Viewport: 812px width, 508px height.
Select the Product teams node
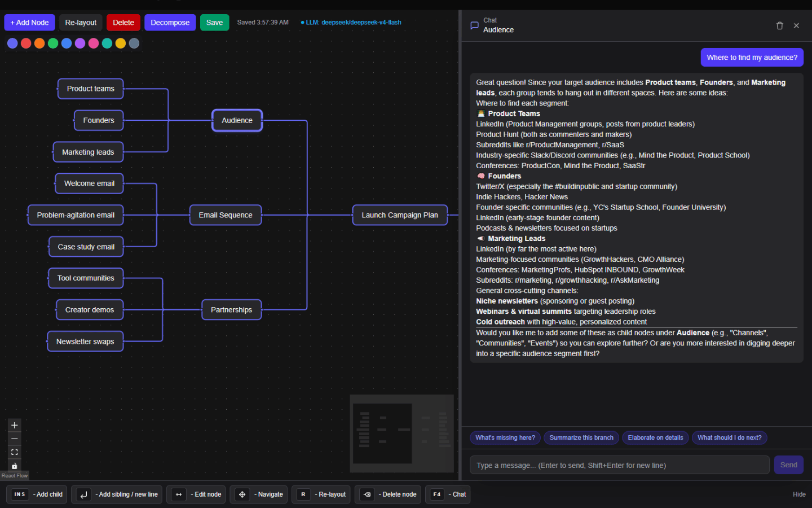[x=91, y=89]
